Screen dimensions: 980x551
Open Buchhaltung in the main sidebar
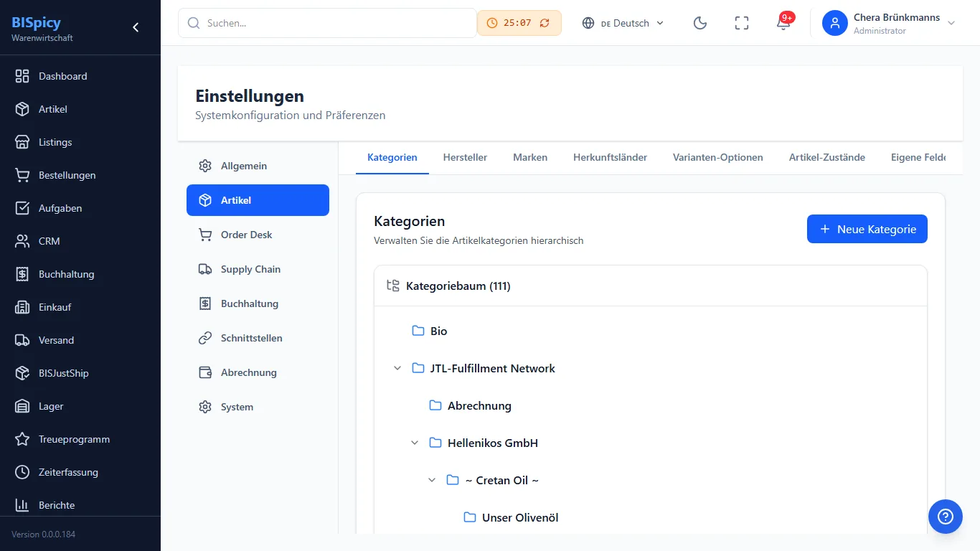(x=80, y=274)
